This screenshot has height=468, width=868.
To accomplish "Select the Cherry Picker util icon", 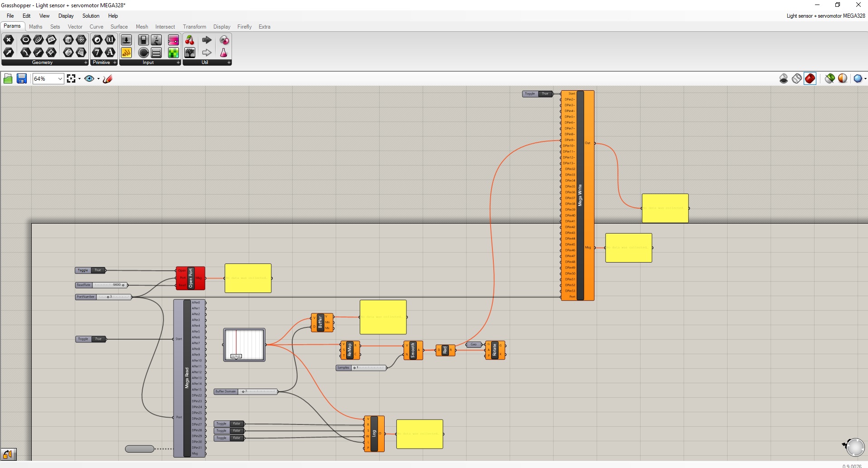I will tap(190, 40).
